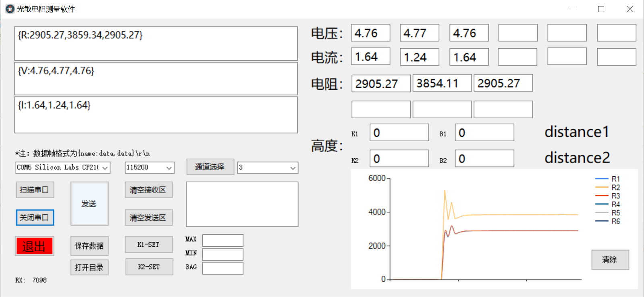Click the 关闭串口 button
The width and height of the screenshot is (644, 297).
tap(35, 218)
